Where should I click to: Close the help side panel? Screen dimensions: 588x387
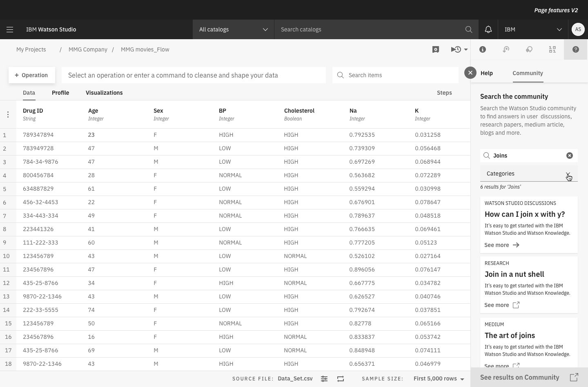pos(470,73)
